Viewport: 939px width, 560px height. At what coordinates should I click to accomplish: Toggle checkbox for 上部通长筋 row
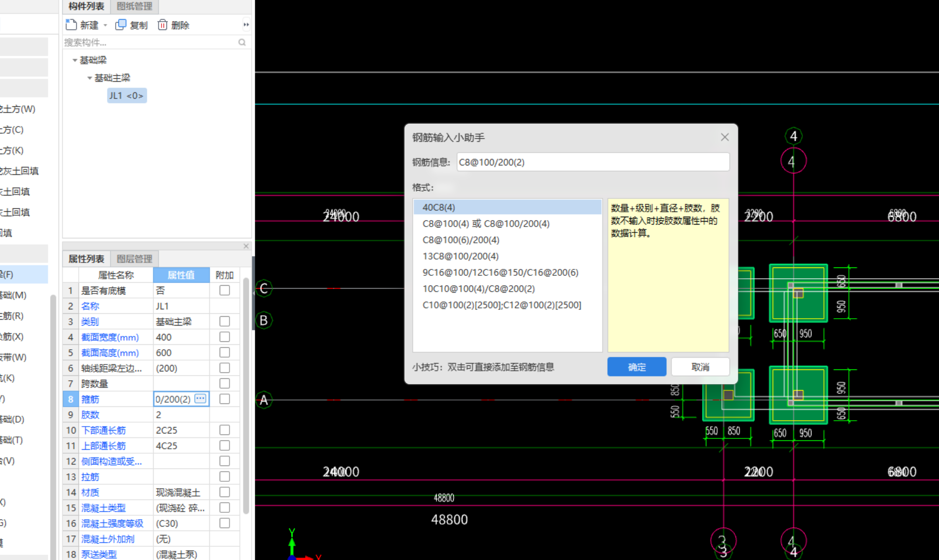(225, 445)
